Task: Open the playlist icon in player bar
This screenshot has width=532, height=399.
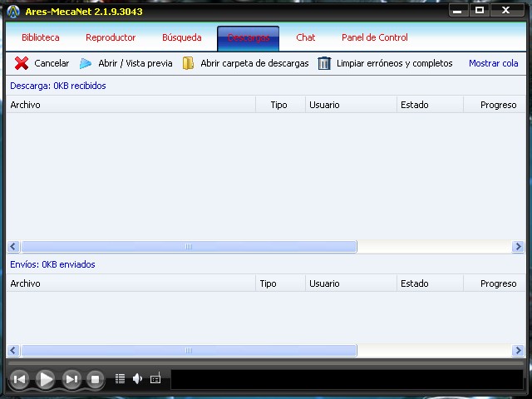Action: [120, 379]
